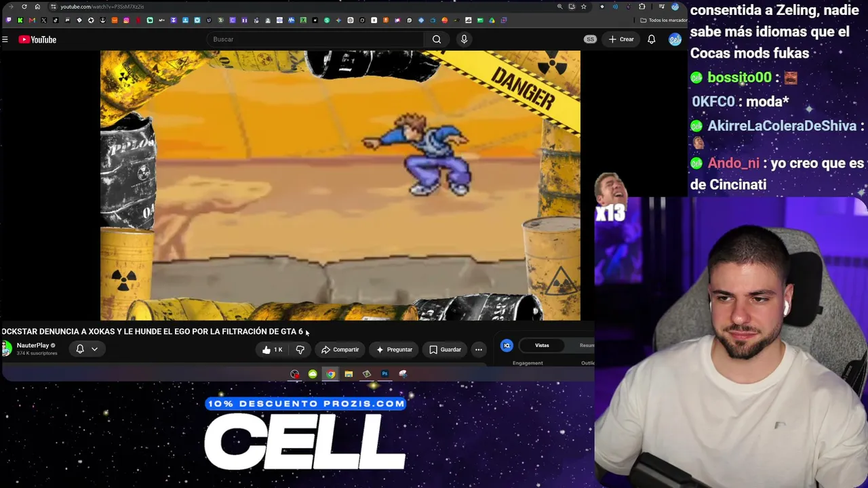Like the video with thumbs up

[273, 350]
